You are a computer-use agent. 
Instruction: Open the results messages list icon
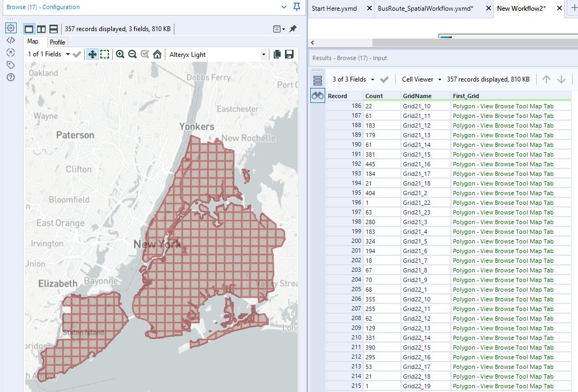tap(317, 80)
